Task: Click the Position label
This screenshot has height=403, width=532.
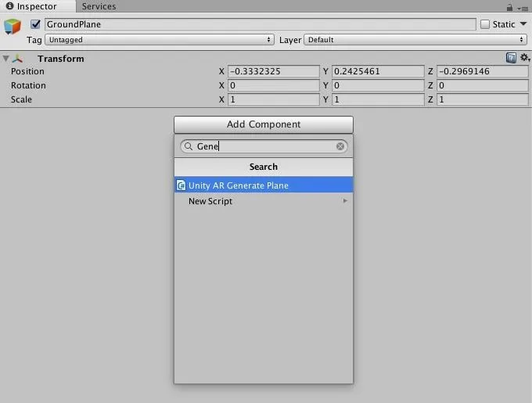Action: tap(27, 71)
